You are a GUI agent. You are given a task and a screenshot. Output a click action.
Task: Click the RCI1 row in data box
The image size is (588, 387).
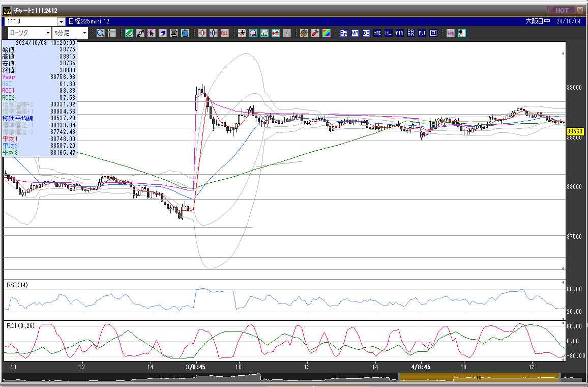coord(39,91)
